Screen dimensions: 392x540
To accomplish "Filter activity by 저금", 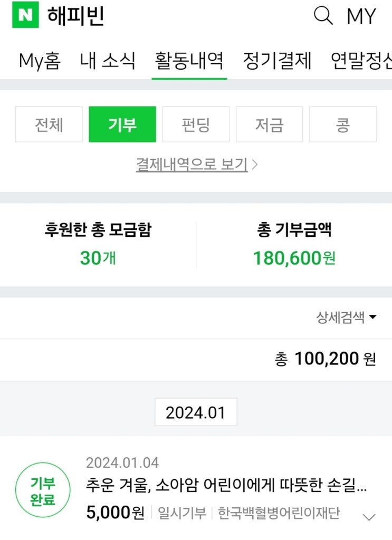I will [x=269, y=124].
